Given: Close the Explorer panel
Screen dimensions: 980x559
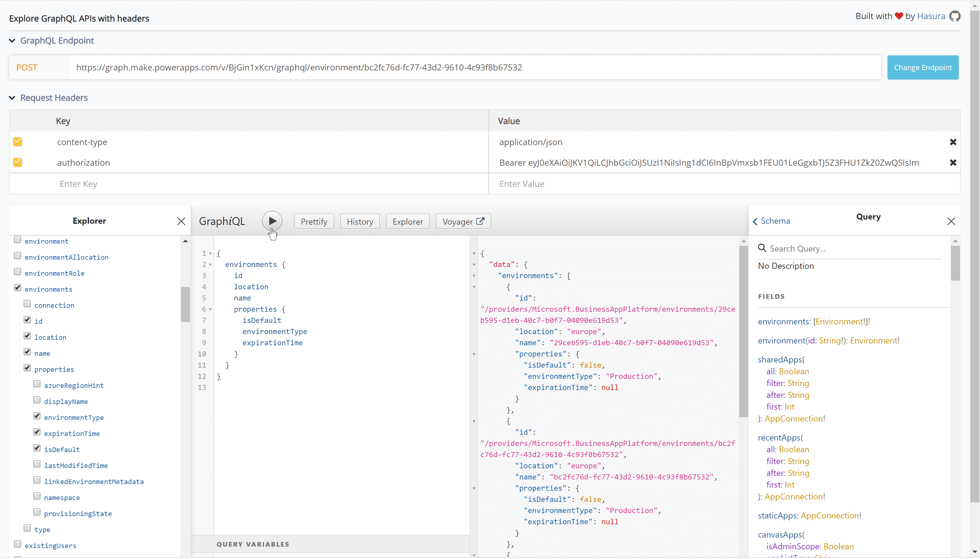Looking at the screenshot, I should tap(181, 221).
